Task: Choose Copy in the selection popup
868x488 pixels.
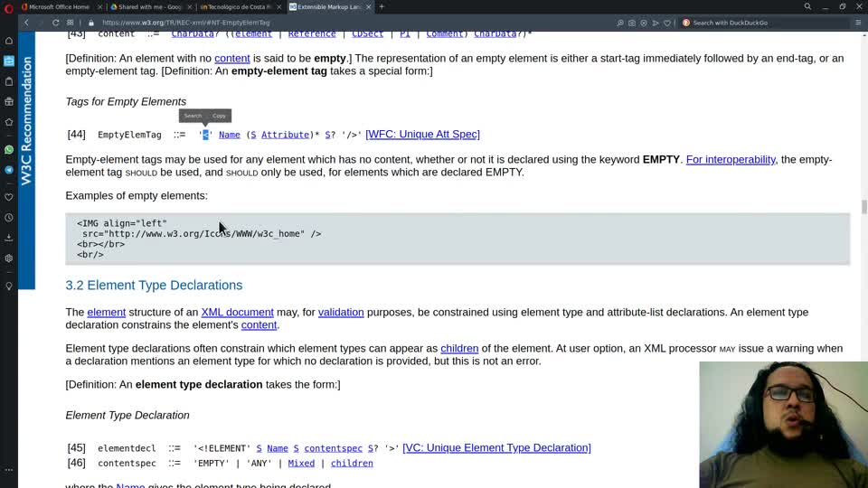Action: [219, 116]
